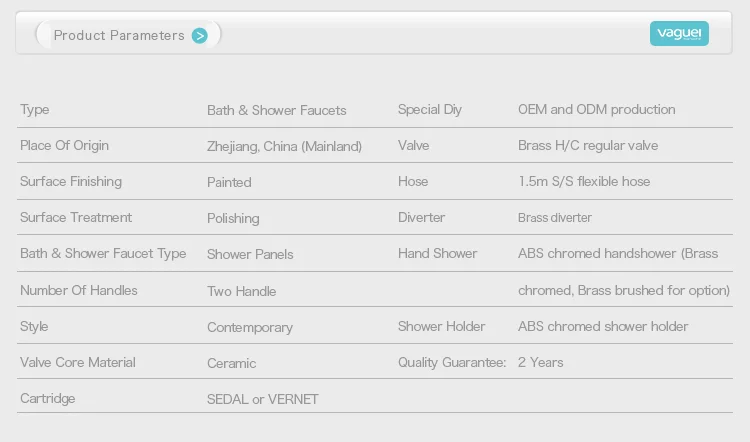This screenshot has width=750, height=442.
Task: Click the Surface Finishing label
Action: [70, 182]
